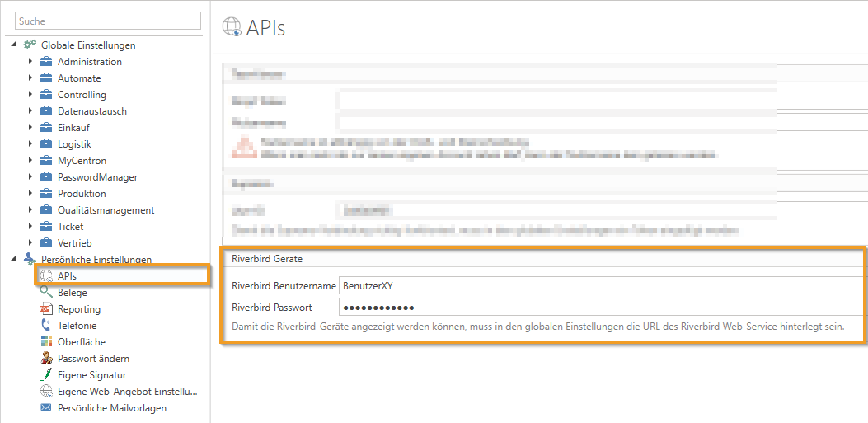The height and width of the screenshot is (423, 868).
Task: Expand the Controlling tree node
Action: [30, 95]
